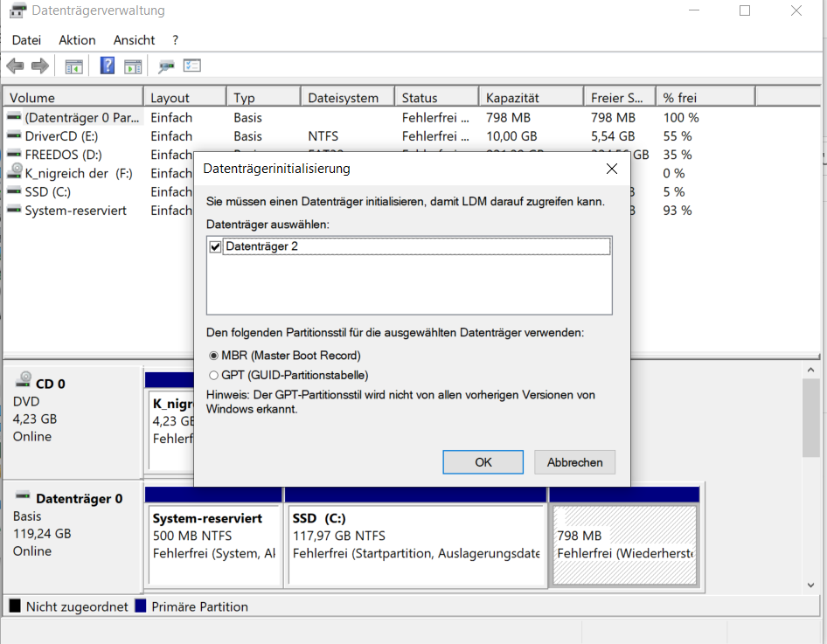The width and height of the screenshot is (827, 644).
Task: Click the show/hide console tree icon
Action: [73, 66]
